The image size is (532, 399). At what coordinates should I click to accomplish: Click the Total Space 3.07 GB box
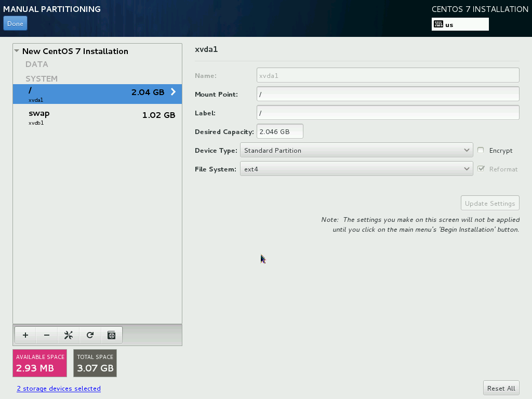pos(95,363)
